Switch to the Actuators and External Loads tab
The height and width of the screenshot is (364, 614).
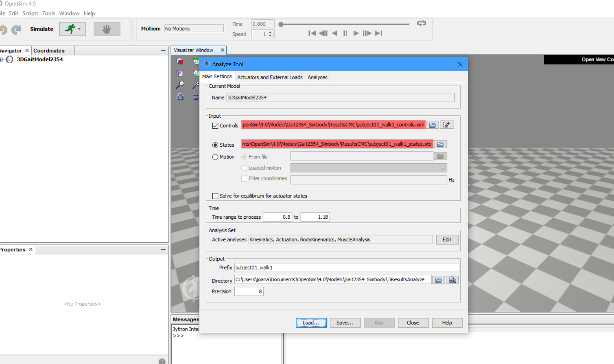click(270, 77)
